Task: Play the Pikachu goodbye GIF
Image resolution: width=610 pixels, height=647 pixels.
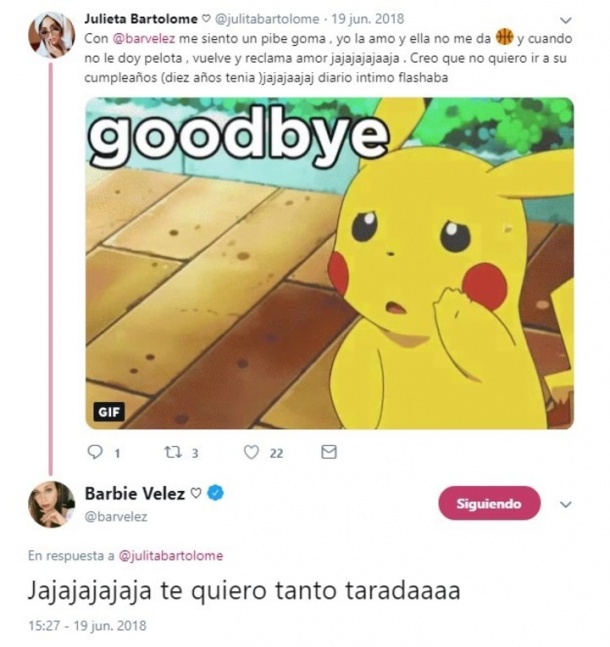Action: coord(329,263)
